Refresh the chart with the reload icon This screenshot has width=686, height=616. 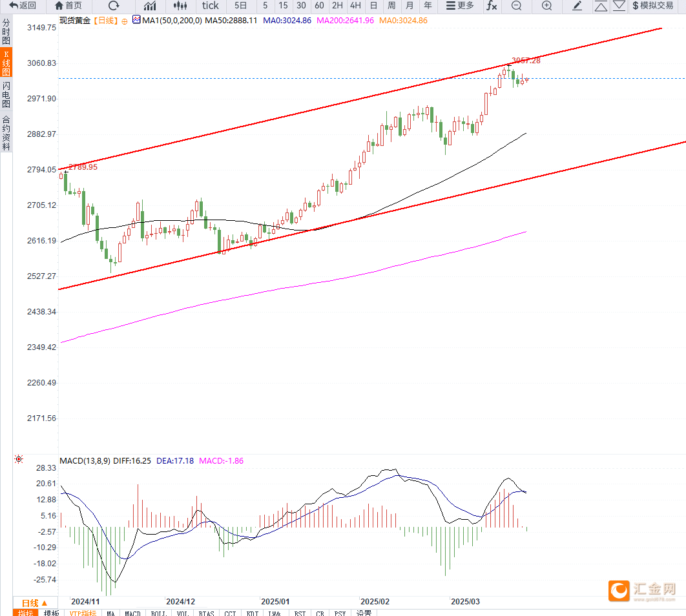click(x=114, y=6)
